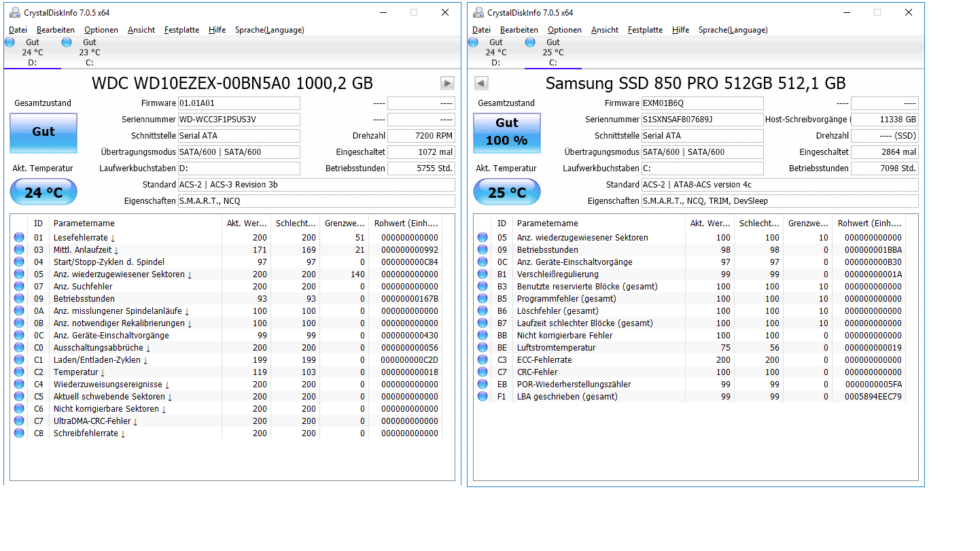Click status icon of Programmfehler (gesamt) row

pos(483,299)
